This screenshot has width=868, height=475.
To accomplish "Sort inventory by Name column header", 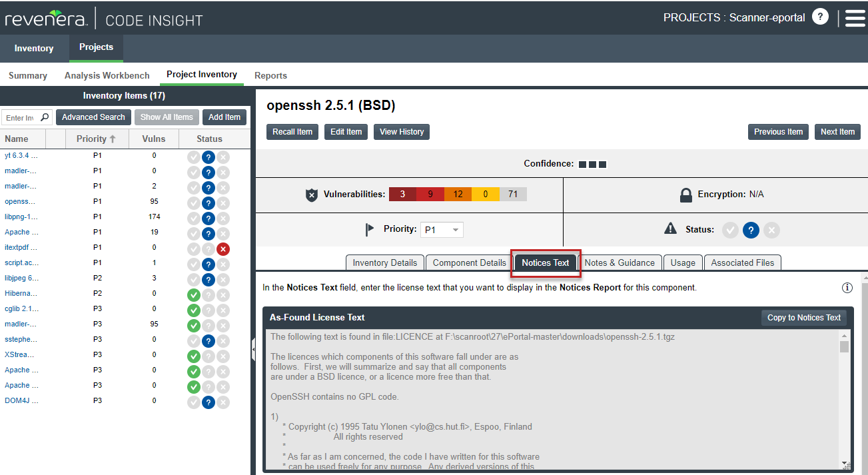I will (23, 139).
